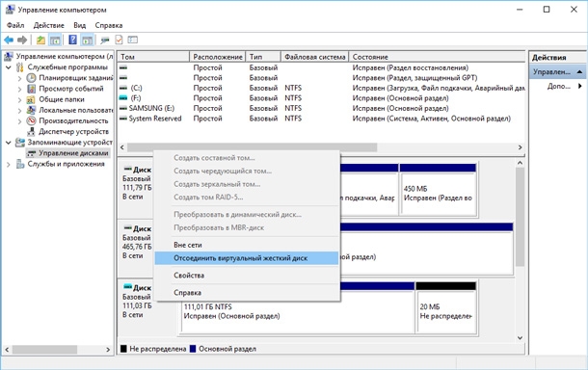Click the Общие папки icon
The width and height of the screenshot is (588, 370).
31,99
